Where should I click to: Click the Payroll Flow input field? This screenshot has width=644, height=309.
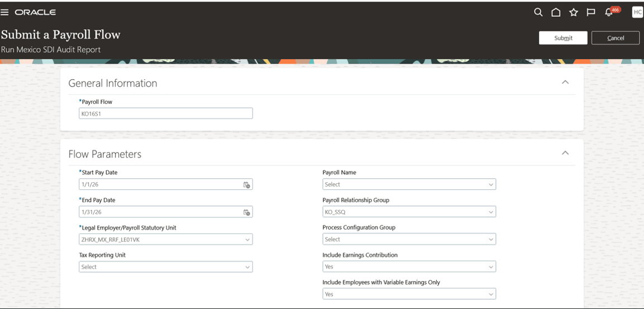pyautogui.click(x=165, y=113)
